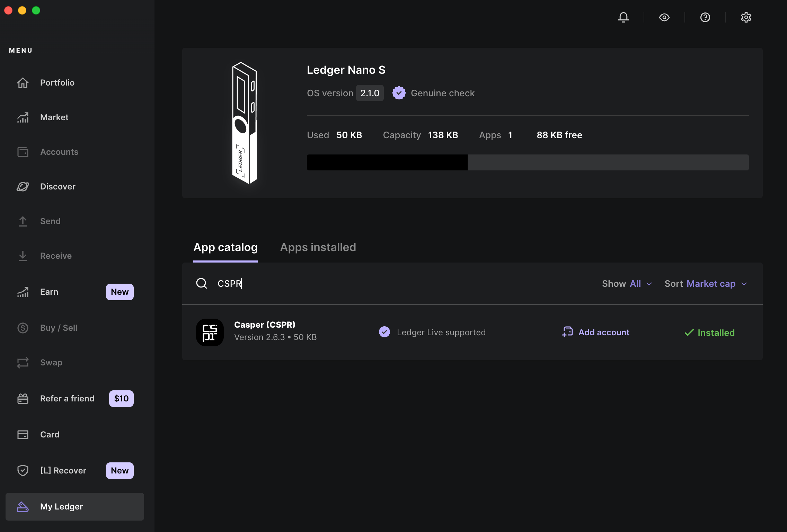Select the App catalog tab
Screen dimensions: 787x532
point(226,247)
